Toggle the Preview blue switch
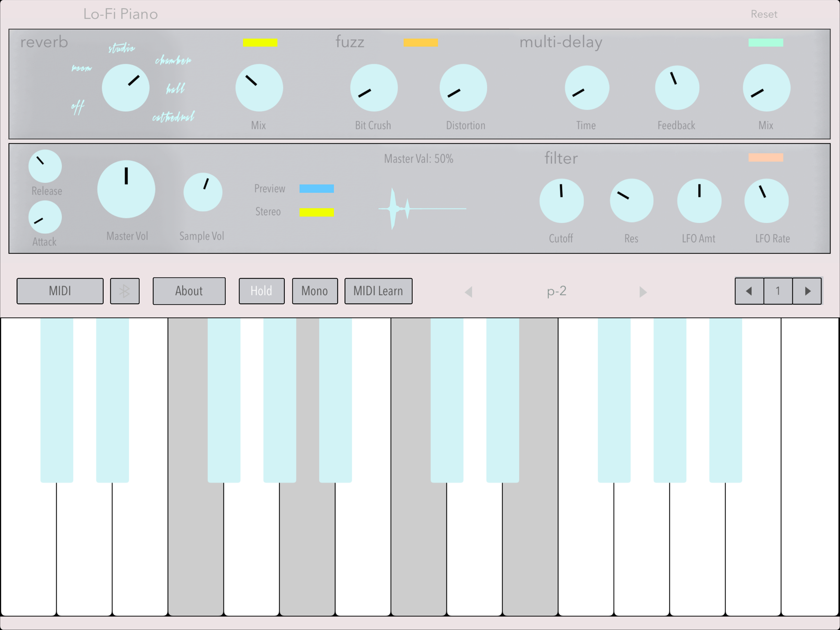This screenshot has height=630, width=840. click(317, 189)
